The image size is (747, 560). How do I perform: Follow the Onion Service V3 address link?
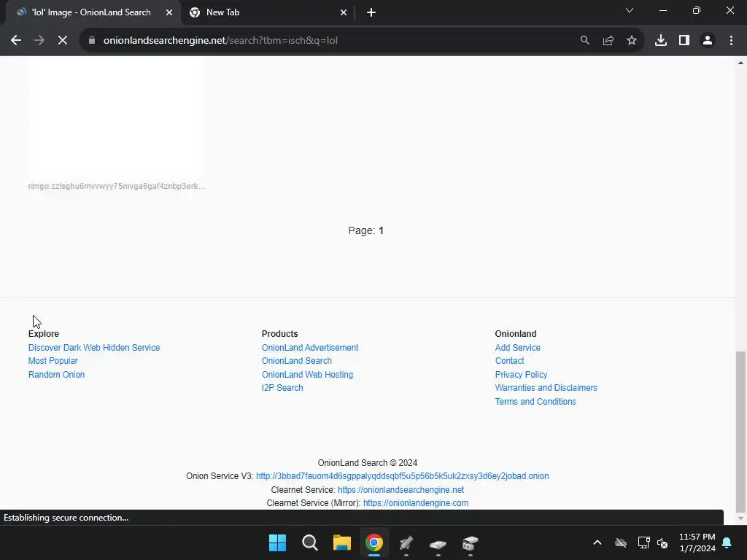pyautogui.click(x=402, y=476)
